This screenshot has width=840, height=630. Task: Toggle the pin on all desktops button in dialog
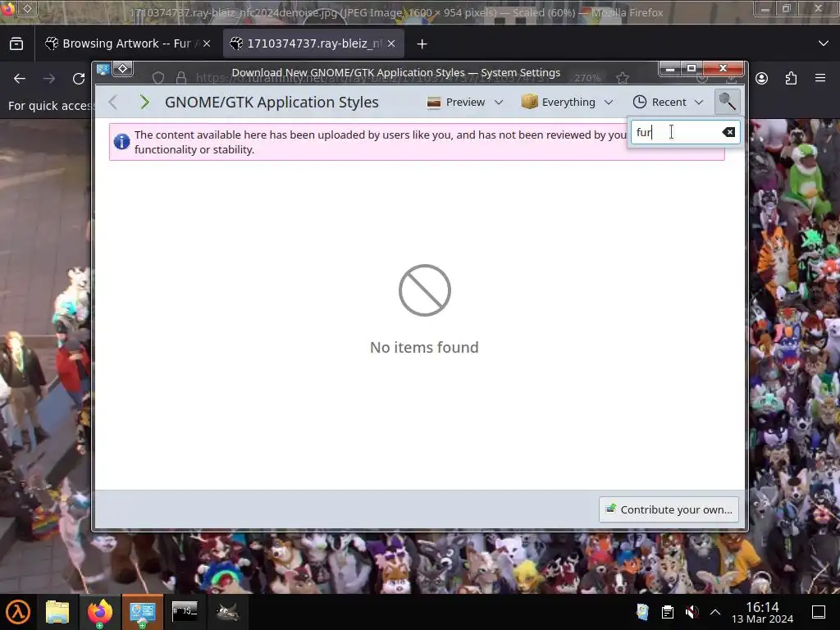click(123, 69)
